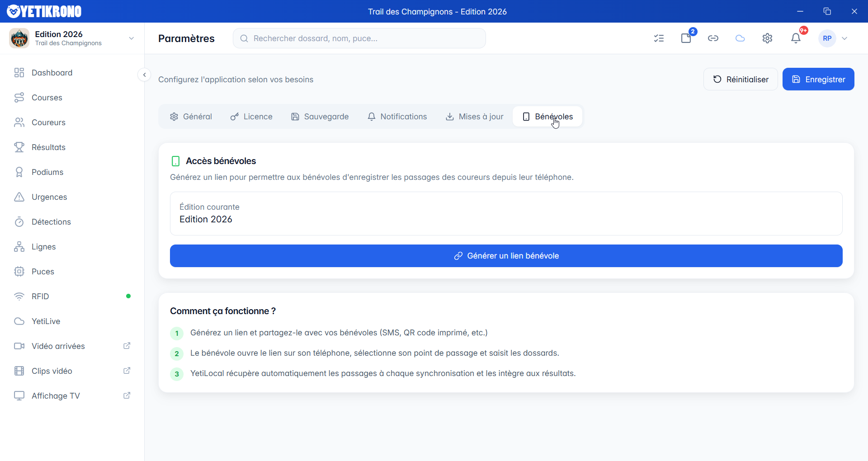Open the checklist tasks icon in header
Viewport: 868px width, 461px height.
[x=659, y=38]
